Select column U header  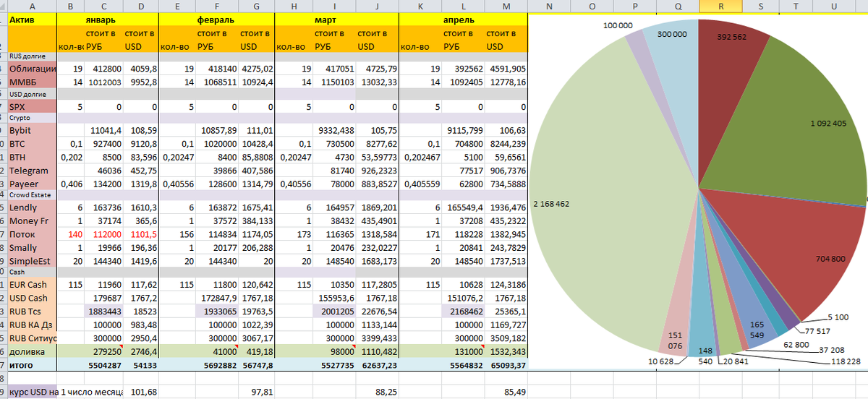coord(834,6)
